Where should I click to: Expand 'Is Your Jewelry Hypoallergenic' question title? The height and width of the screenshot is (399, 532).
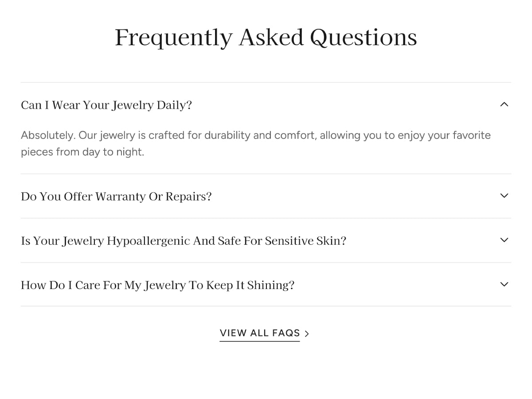click(x=183, y=241)
